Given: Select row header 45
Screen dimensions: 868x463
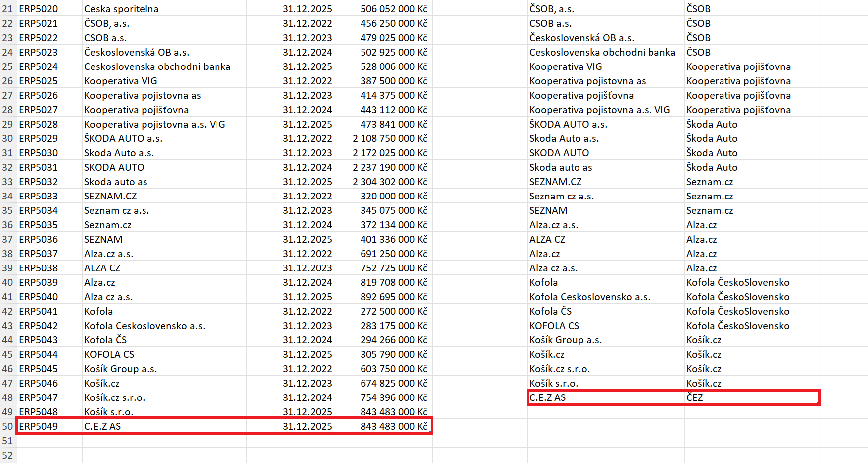Looking at the screenshot, I should coord(8,354).
